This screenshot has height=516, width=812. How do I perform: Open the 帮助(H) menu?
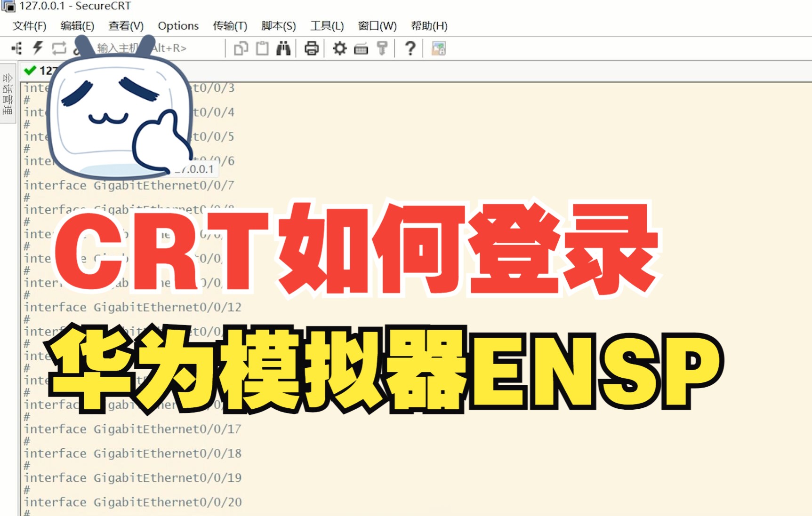click(429, 26)
